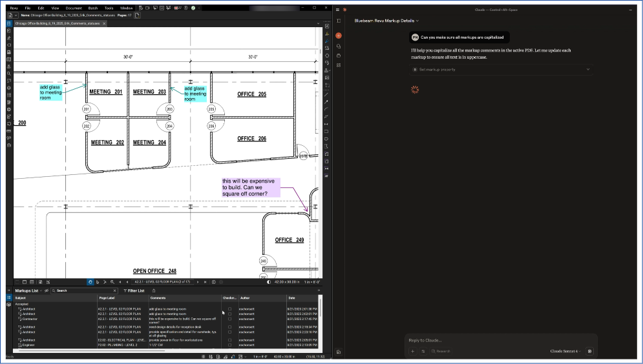This screenshot has height=364, width=643.
Task: Click the green checkmark status icon in menu bar
Action: 193,8
